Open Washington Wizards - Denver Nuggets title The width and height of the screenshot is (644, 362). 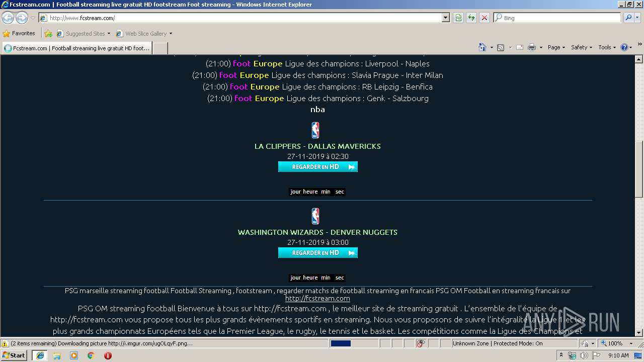tap(317, 232)
